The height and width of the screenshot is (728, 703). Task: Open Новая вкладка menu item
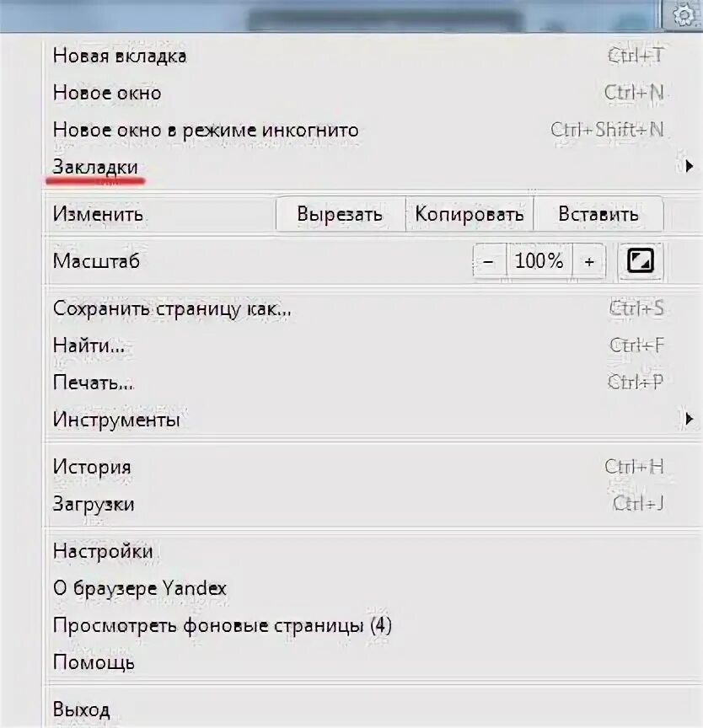point(373,56)
